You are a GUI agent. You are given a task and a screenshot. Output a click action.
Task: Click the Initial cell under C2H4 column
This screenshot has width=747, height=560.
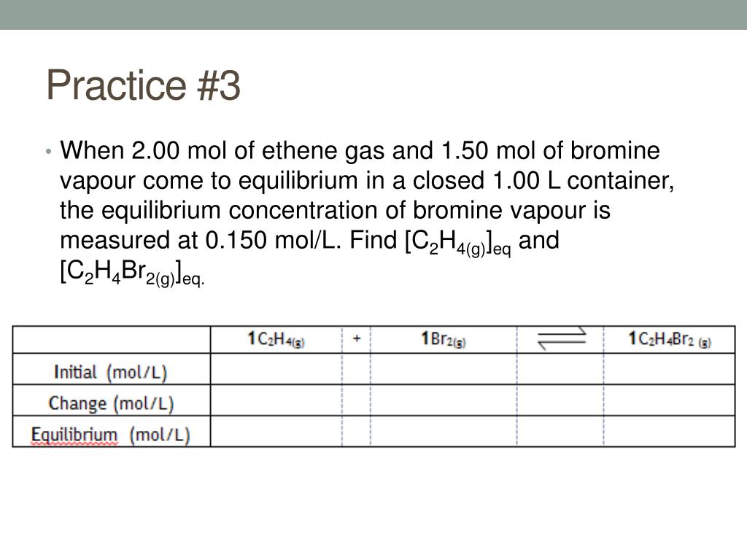[276, 369]
